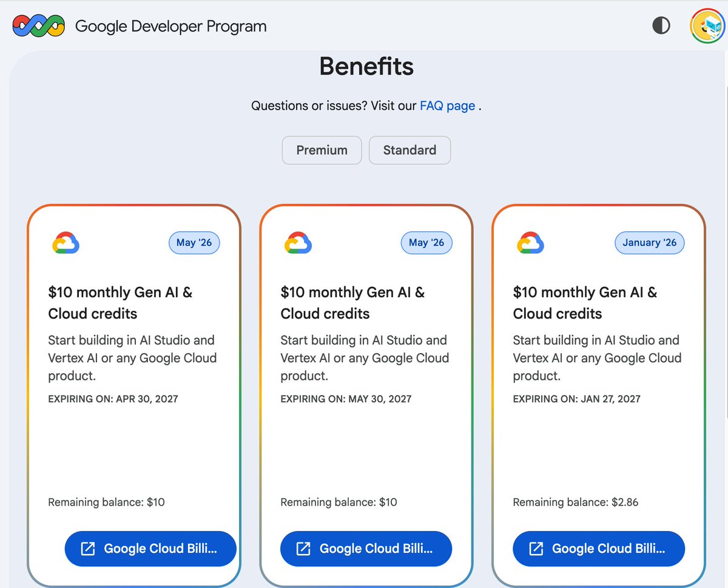Click Google Cloud logo in April 2027 card

(x=66, y=243)
